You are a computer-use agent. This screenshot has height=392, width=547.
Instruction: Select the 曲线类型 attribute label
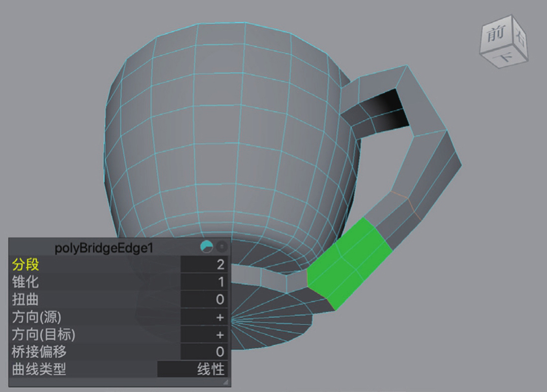[x=39, y=369]
